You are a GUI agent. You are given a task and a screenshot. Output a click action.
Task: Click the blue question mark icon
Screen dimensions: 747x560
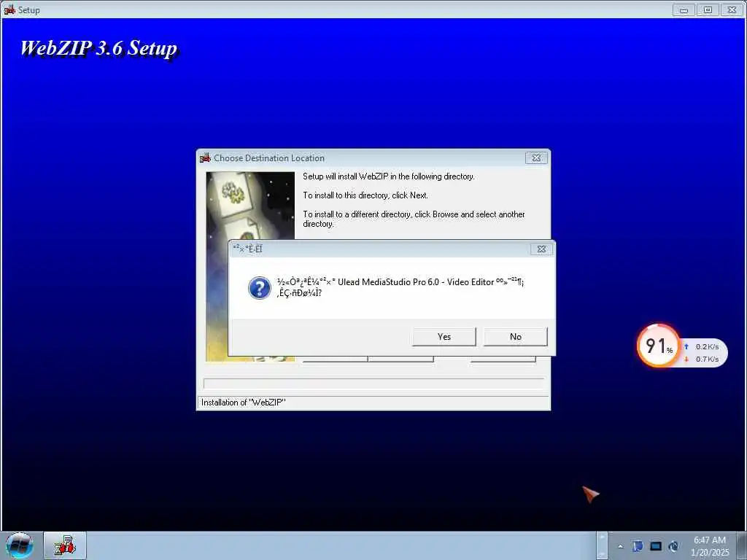point(260,288)
